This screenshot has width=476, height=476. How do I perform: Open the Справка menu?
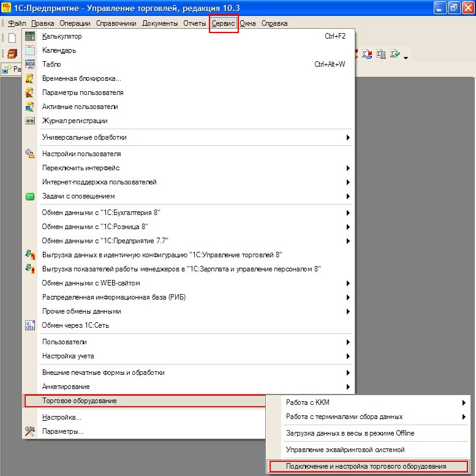point(274,23)
